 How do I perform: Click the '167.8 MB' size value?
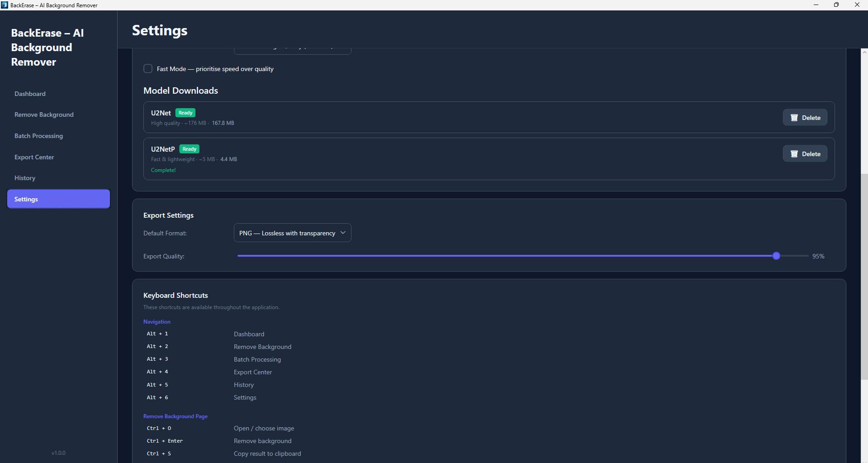click(x=223, y=123)
